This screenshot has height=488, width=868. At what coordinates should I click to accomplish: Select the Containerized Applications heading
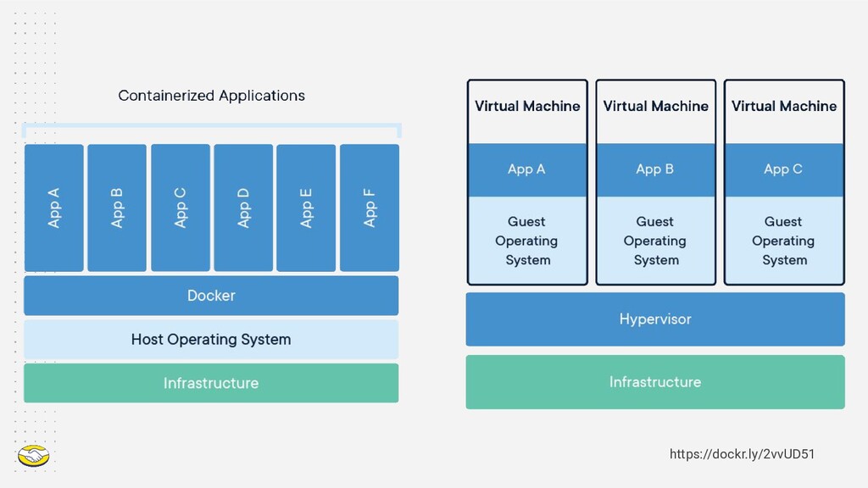[211, 96]
